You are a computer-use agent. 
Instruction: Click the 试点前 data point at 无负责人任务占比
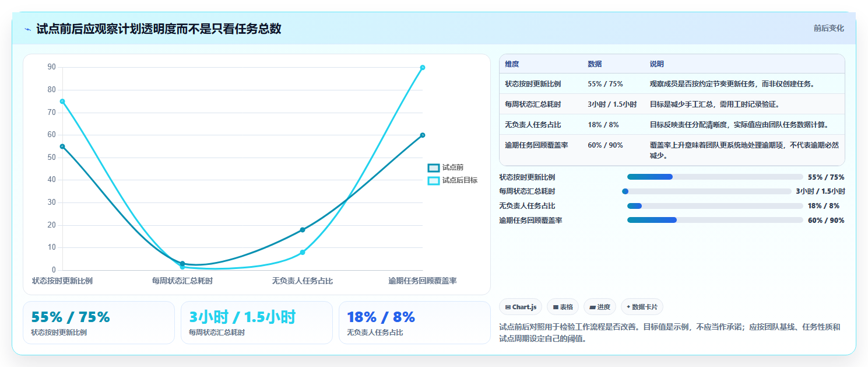(303, 230)
